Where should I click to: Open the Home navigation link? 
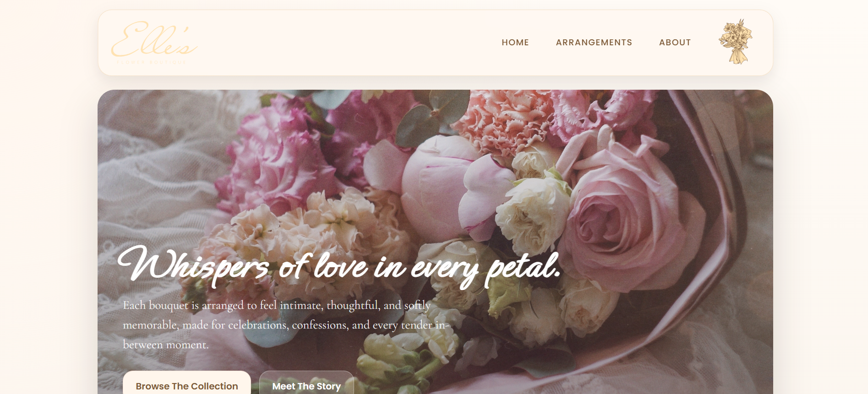pos(515,43)
